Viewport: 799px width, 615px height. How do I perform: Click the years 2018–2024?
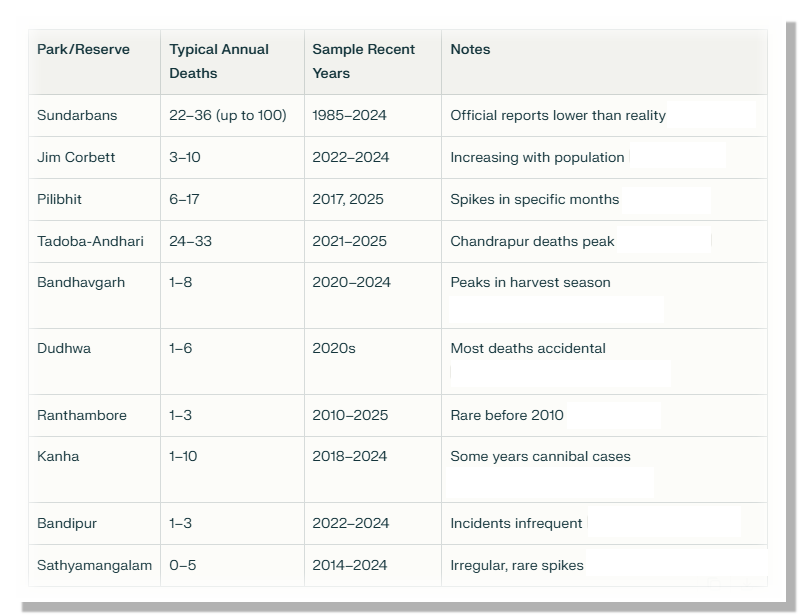coord(350,456)
